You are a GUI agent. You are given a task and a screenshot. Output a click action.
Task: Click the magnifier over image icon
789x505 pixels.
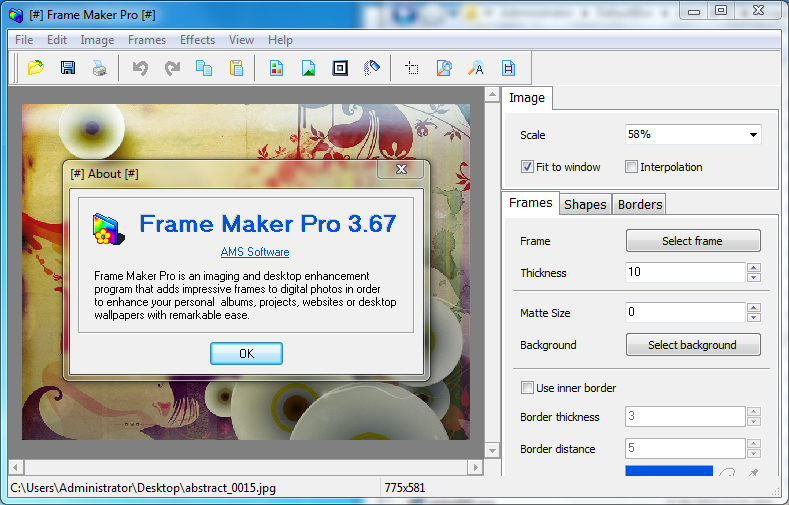[444, 67]
